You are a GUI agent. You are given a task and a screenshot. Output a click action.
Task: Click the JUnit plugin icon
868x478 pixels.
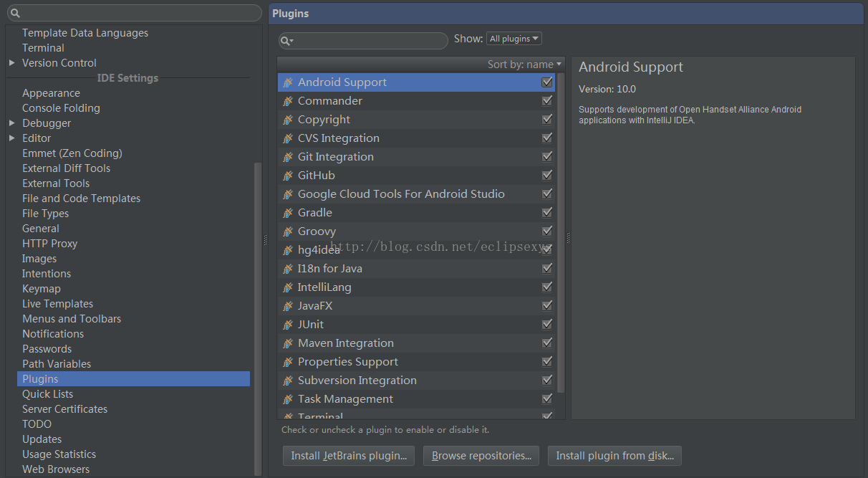click(x=288, y=325)
